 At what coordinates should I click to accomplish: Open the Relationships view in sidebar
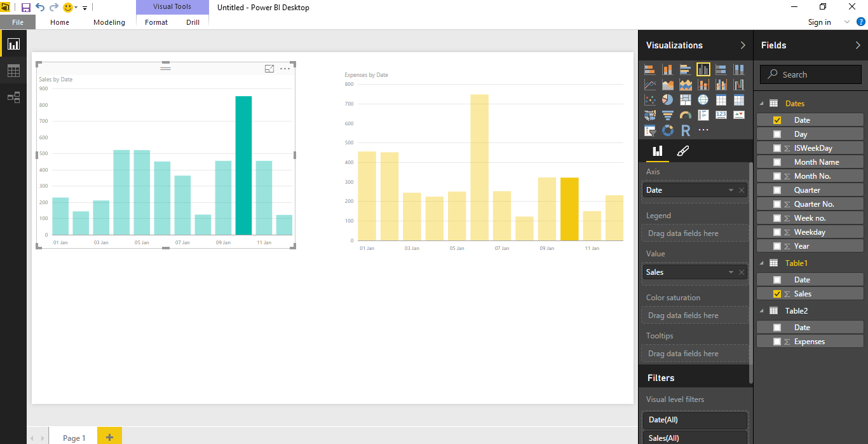click(x=13, y=97)
